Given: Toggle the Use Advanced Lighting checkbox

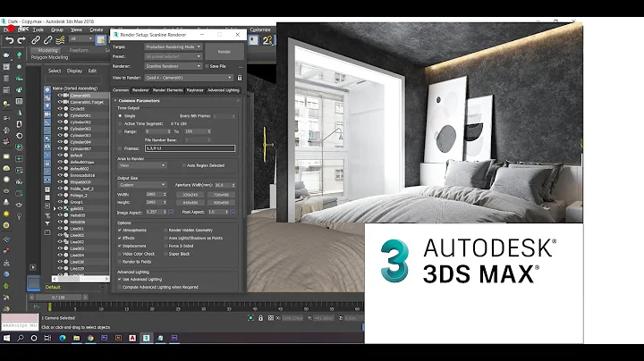Looking at the screenshot, I should [120, 280].
